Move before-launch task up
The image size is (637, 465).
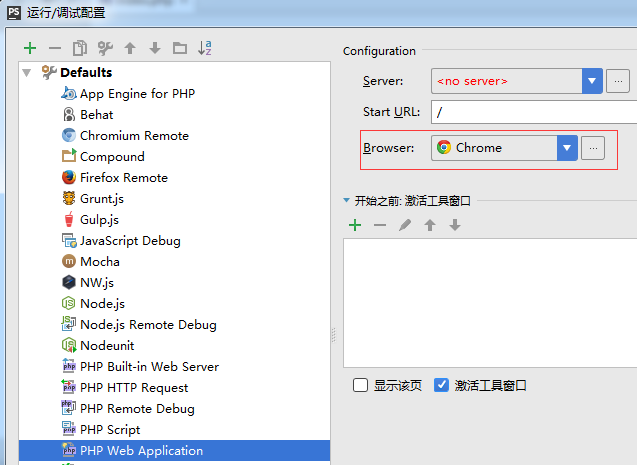pos(430,225)
